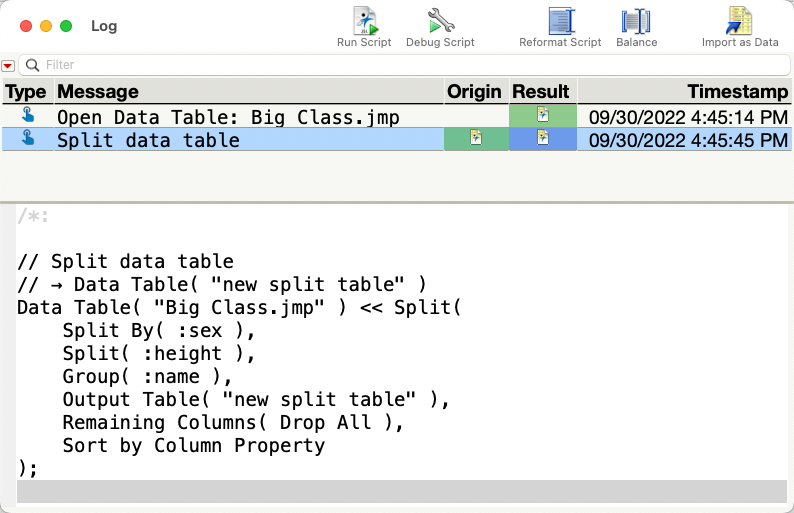Click the magnifier icon in Filter field
This screenshot has width=794, height=513.
pos(33,65)
